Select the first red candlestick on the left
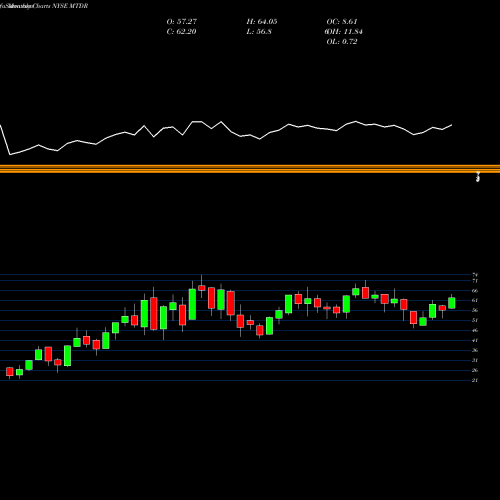This screenshot has height=500, width=500. 10,372
